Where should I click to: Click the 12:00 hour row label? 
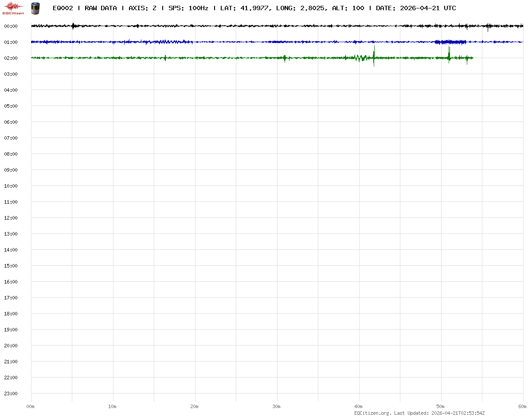(x=11, y=218)
